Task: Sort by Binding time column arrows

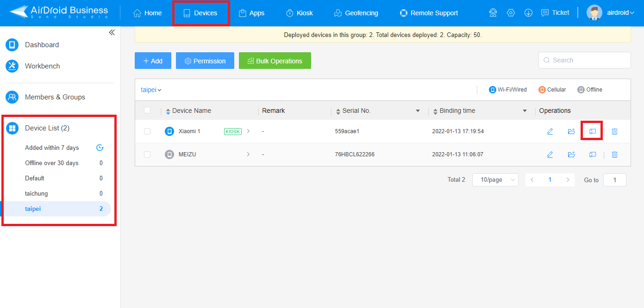Action: coord(435,111)
